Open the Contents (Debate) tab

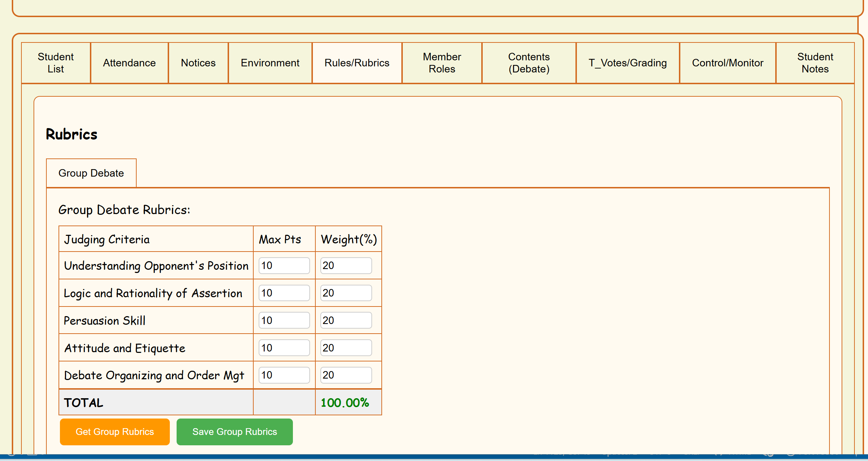point(529,63)
